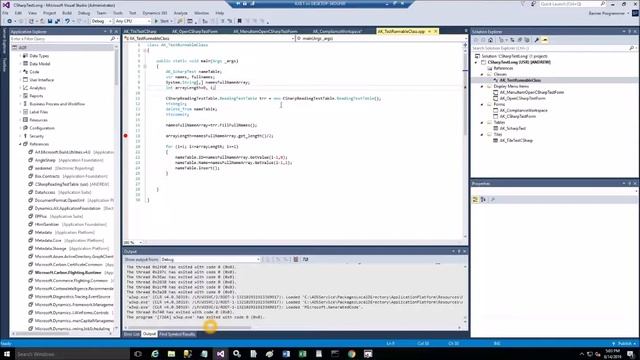Click the highlighted Preview Selected Items icon
The image size is (640, 360).
[x=545, y=40]
